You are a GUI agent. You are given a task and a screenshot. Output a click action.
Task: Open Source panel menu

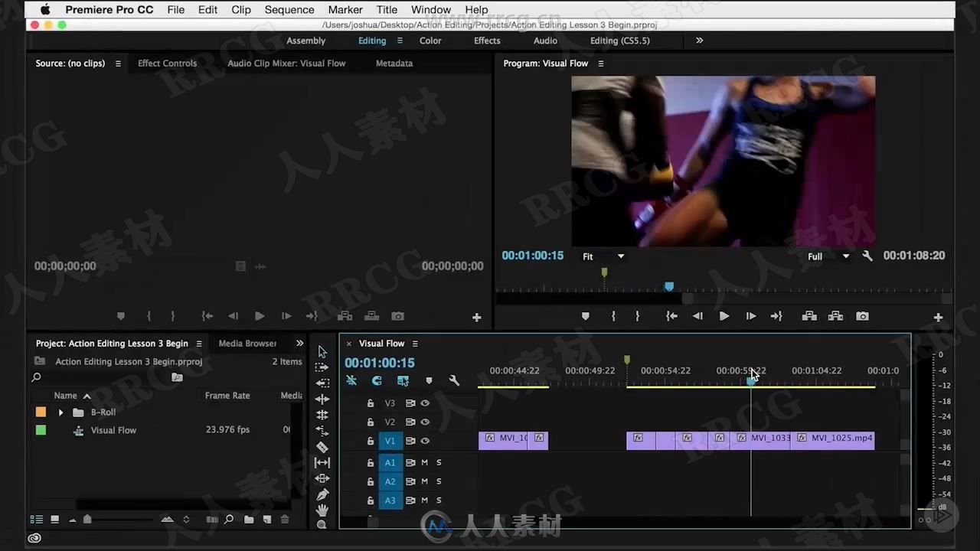118,64
